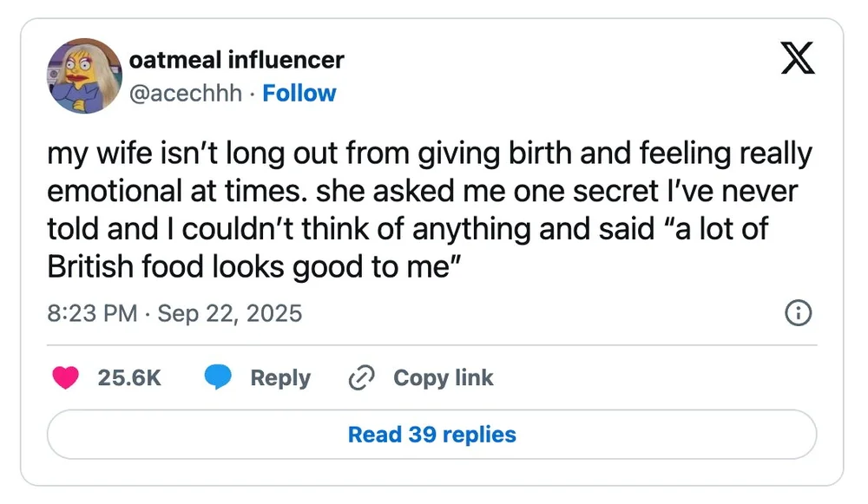Click the X logo icon

[x=798, y=62]
